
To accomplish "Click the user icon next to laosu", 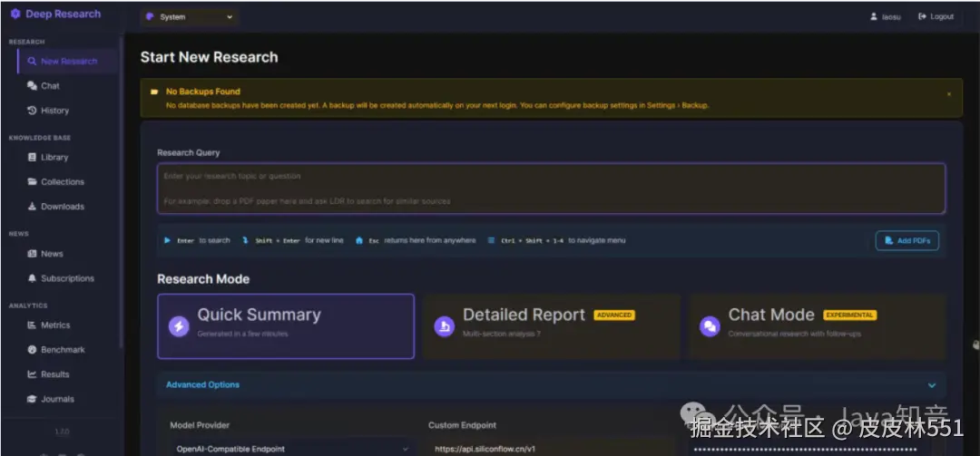I will [x=873, y=17].
